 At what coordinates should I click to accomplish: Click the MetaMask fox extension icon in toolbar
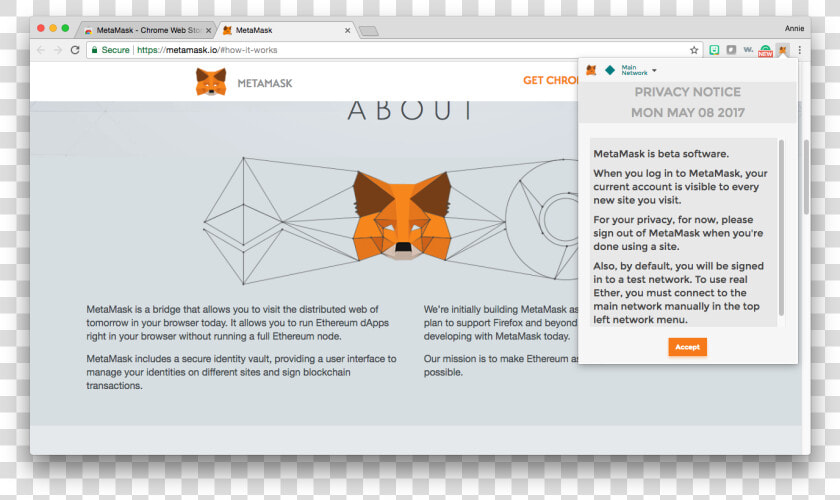pyautogui.click(x=783, y=50)
